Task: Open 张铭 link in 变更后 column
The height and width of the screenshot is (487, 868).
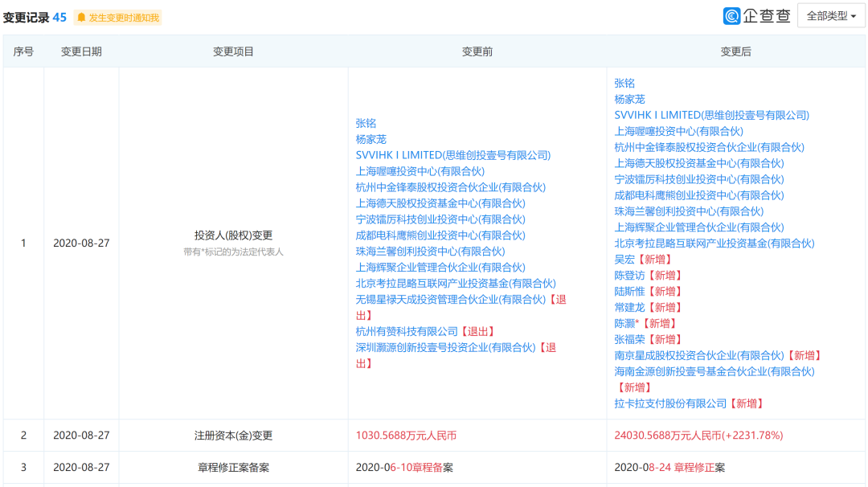Action: (624, 84)
